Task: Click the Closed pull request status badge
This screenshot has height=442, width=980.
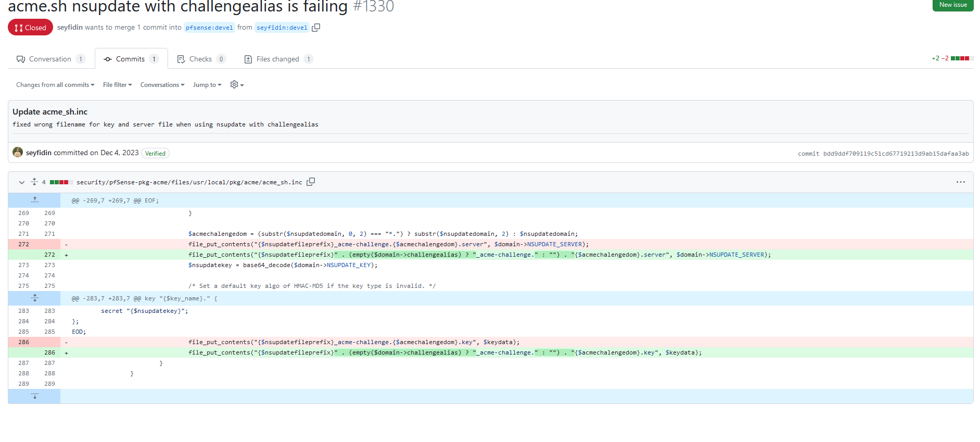Action: [30, 28]
